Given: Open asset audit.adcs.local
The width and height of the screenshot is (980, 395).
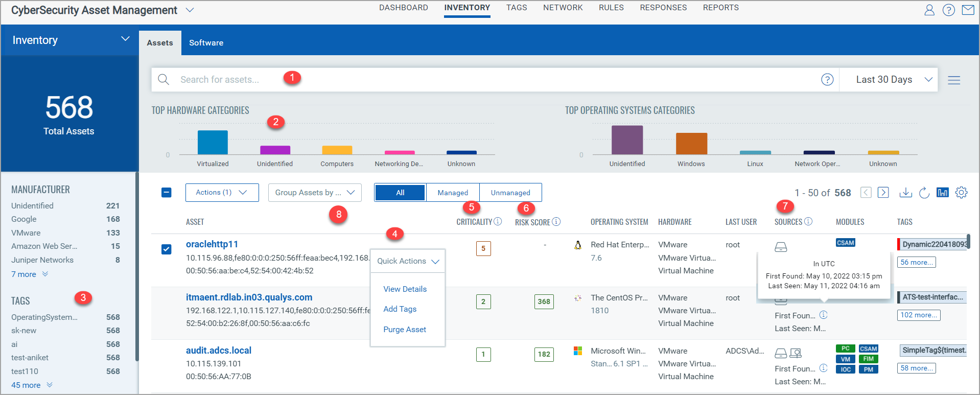Looking at the screenshot, I should (219, 351).
